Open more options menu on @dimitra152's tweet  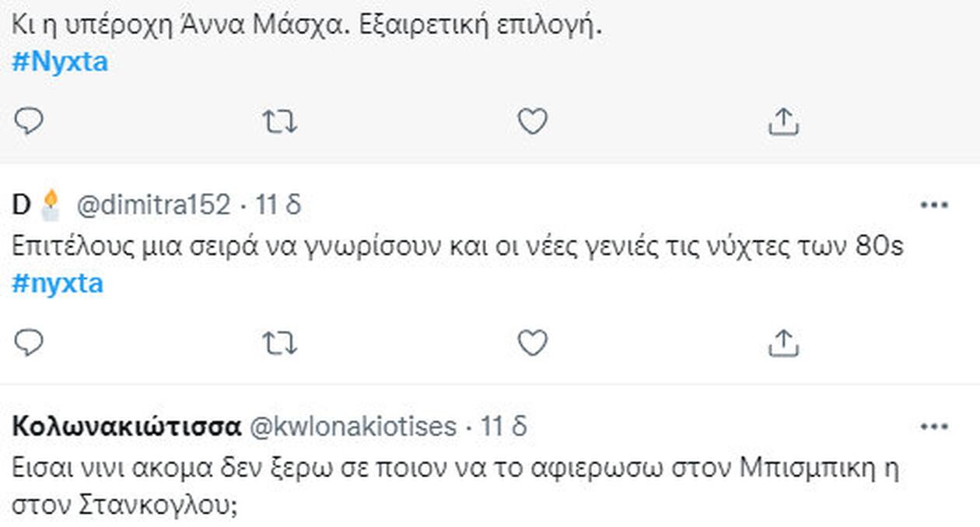click(934, 206)
